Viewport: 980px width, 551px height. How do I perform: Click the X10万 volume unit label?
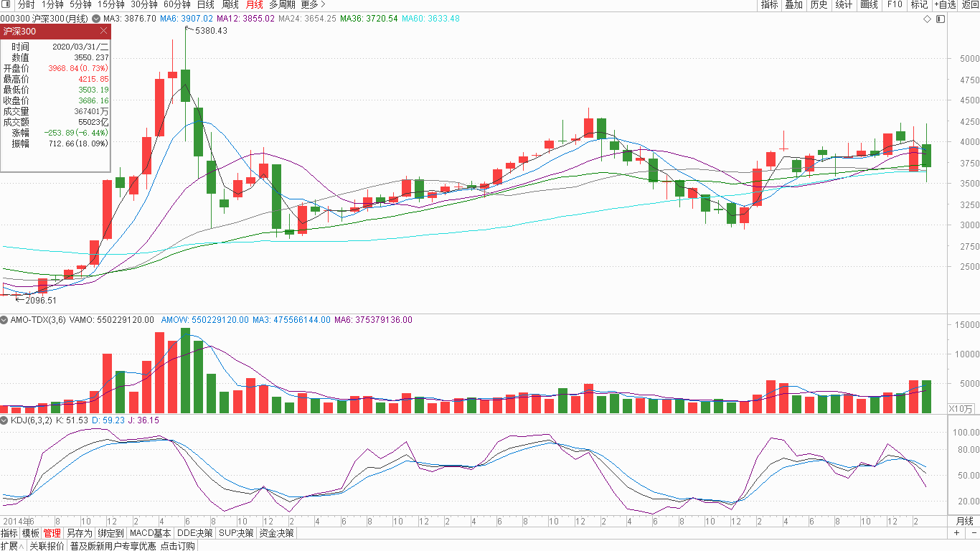click(961, 408)
